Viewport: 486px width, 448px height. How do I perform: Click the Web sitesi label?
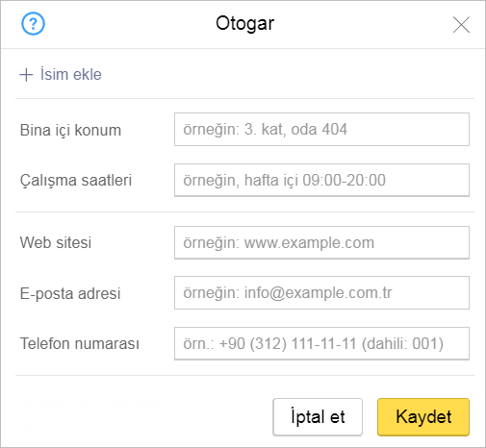(56, 242)
